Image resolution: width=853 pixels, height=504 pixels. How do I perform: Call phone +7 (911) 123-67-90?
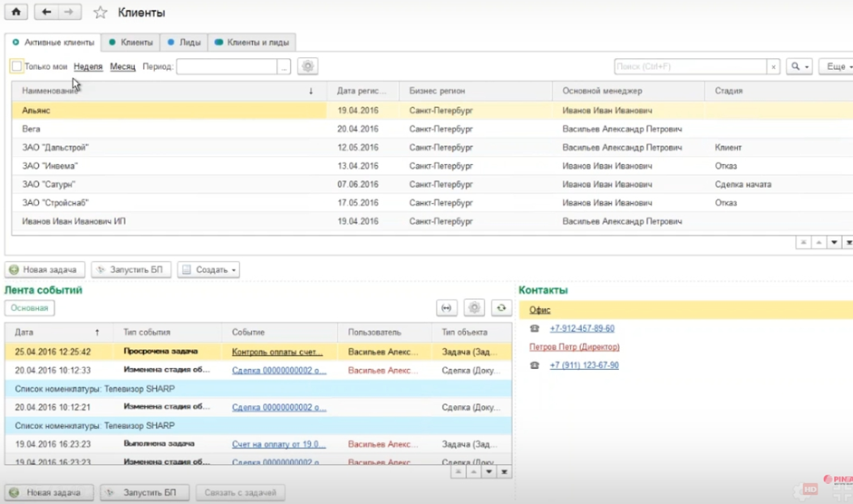tap(585, 365)
